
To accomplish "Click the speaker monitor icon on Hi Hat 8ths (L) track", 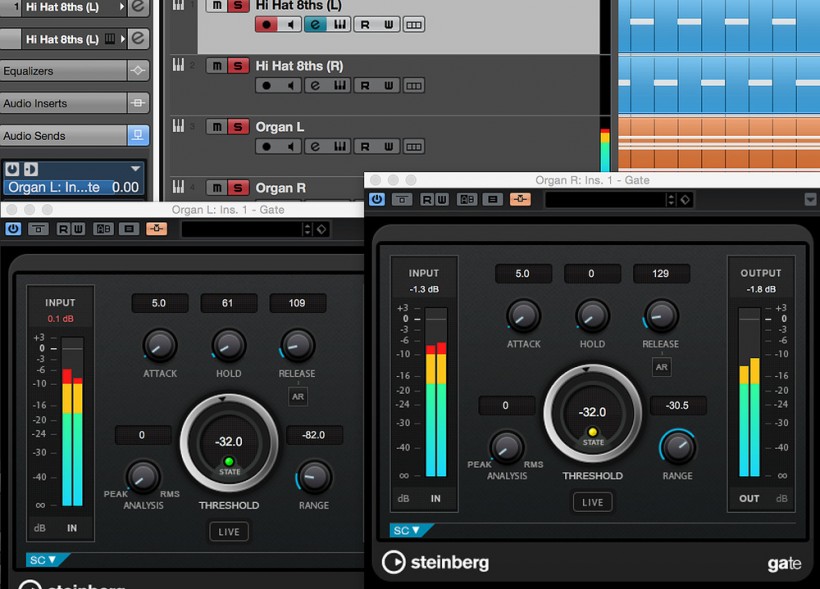I will [x=290, y=25].
